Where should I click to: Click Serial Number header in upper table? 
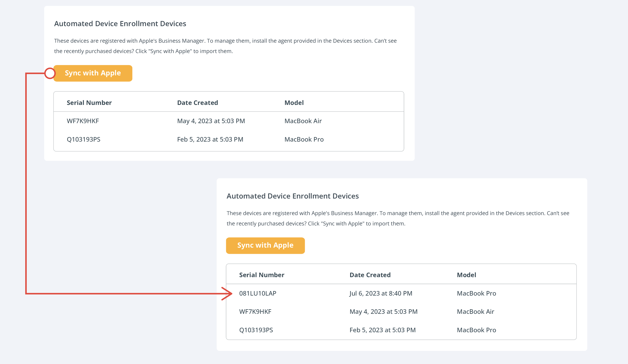point(89,103)
